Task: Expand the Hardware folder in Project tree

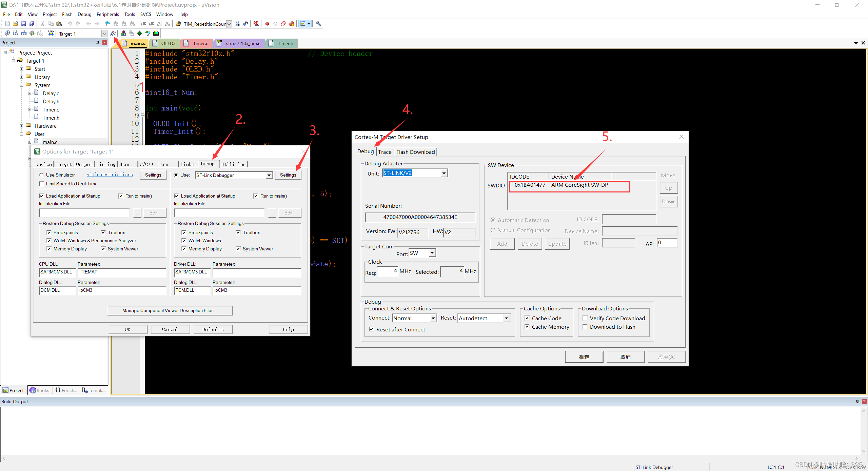Action: click(21, 126)
